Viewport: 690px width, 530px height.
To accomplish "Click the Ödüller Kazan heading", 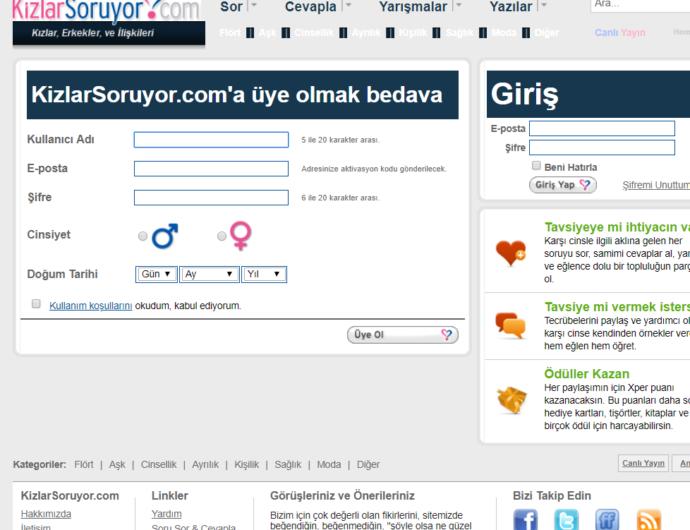I will point(587,374).
